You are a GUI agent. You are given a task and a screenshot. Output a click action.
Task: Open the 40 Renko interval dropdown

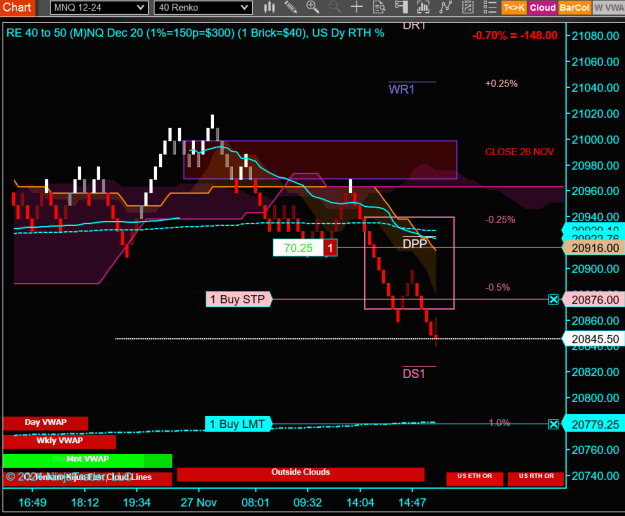click(203, 8)
